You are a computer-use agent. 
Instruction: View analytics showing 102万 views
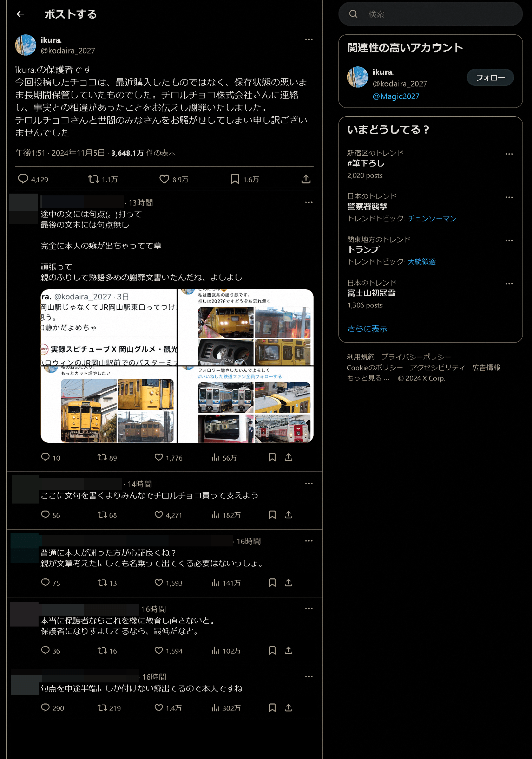tap(215, 650)
